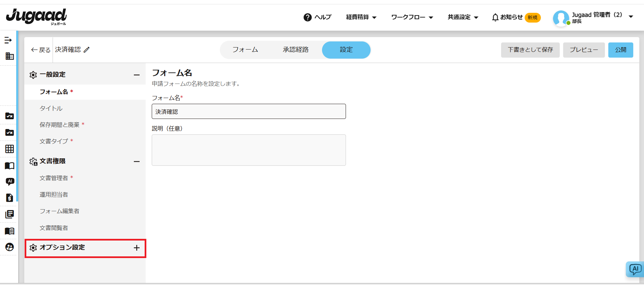Click the お知らせ notification bell

coord(495,17)
